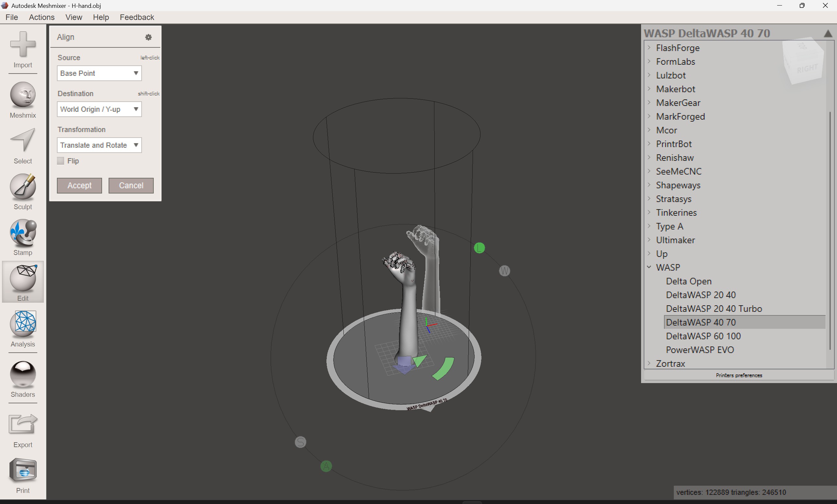Open the Shaders panel
This screenshot has height=504, width=837.
[23, 379]
